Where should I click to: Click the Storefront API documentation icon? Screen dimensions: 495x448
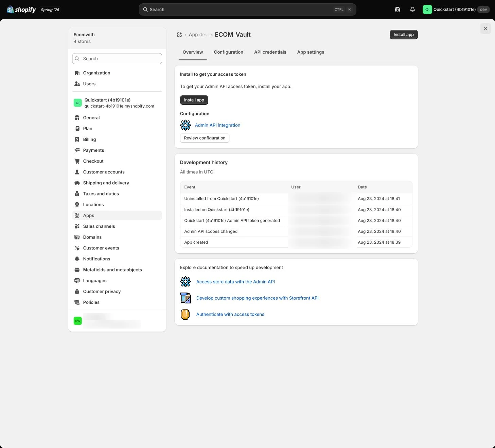pyautogui.click(x=185, y=298)
